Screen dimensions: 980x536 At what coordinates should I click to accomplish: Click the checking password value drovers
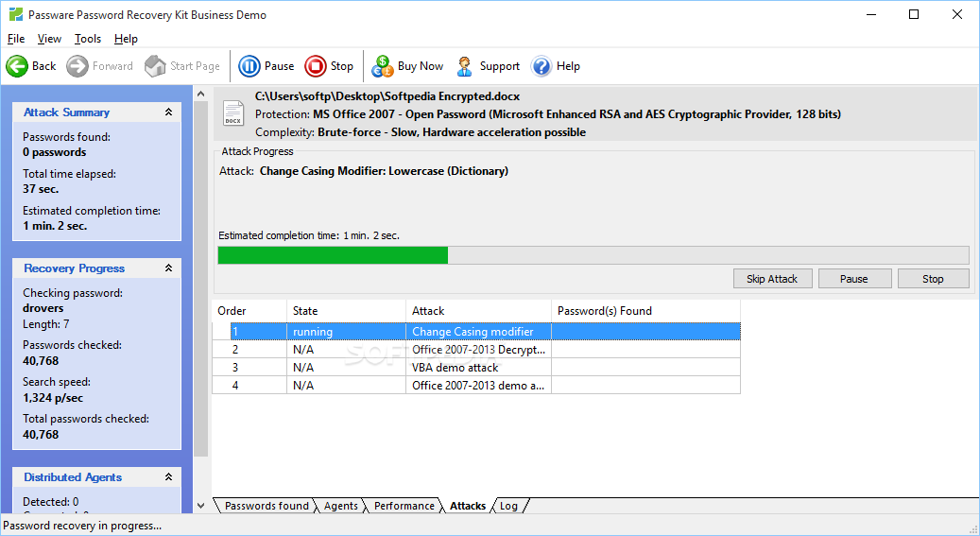pos(43,308)
